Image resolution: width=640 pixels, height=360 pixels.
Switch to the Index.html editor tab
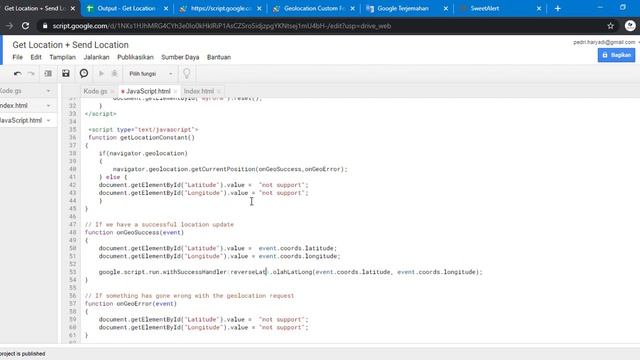[199, 91]
